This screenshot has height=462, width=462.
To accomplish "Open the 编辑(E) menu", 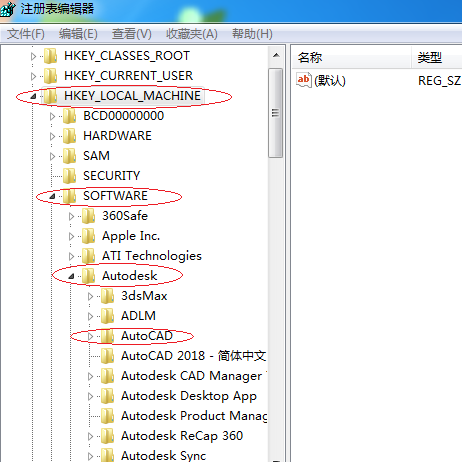I will 78,34.
